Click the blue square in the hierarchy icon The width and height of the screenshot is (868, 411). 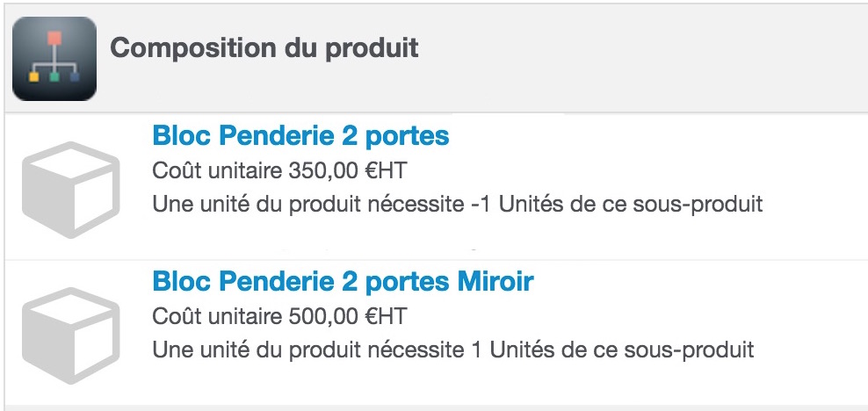tap(75, 76)
